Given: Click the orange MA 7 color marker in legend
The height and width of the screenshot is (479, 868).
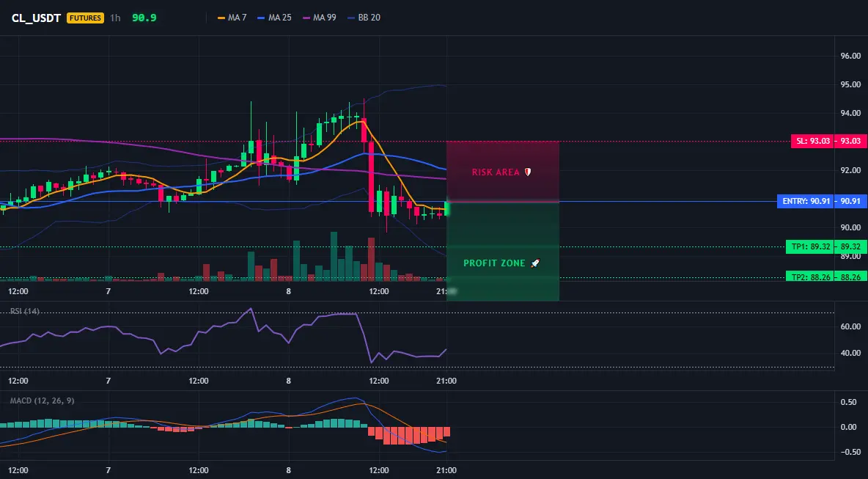Looking at the screenshot, I should pyautogui.click(x=221, y=18).
